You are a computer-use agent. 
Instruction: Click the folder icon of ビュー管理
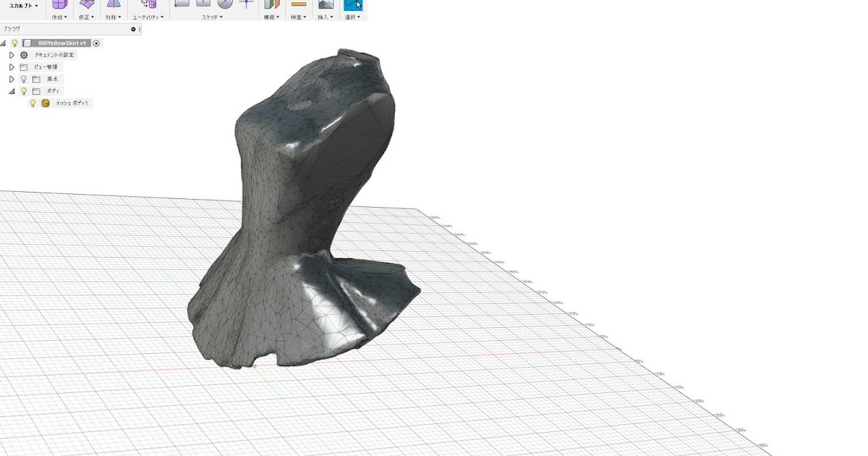[x=24, y=67]
